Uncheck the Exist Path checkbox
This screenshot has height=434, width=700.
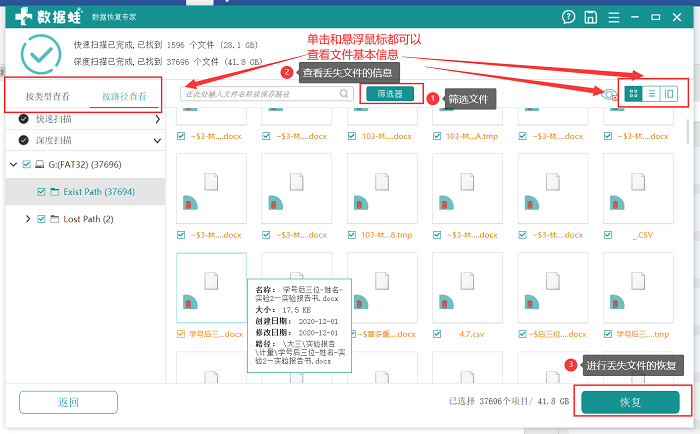pyautogui.click(x=42, y=192)
